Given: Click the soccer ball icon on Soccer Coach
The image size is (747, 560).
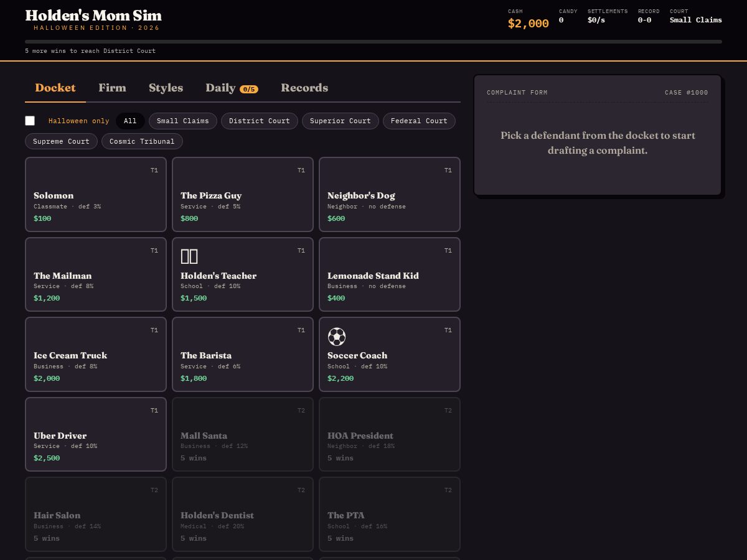Looking at the screenshot, I should click(337, 337).
